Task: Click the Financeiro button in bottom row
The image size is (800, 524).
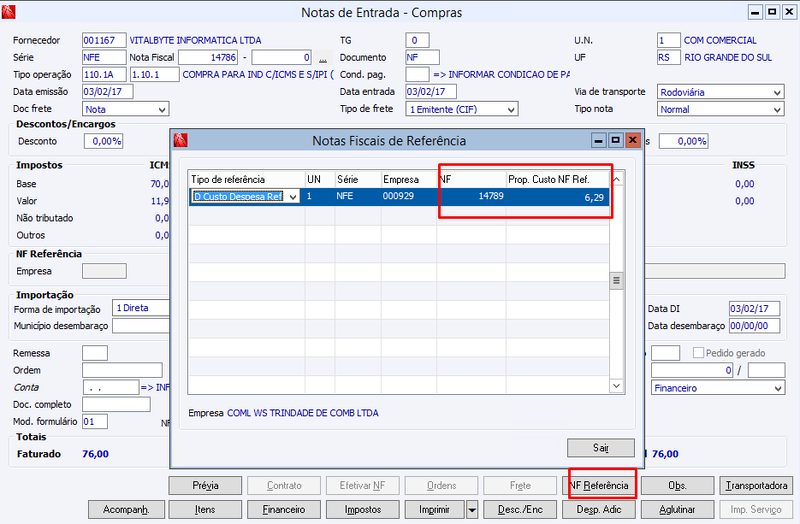Action: click(284, 510)
